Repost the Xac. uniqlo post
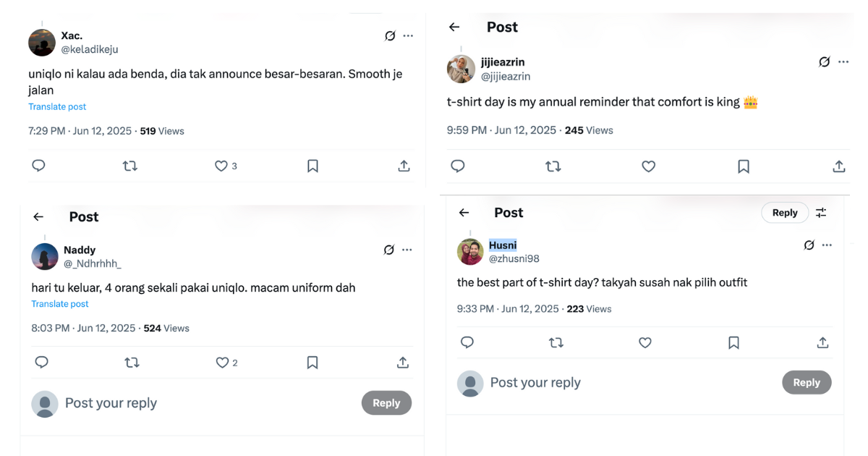Image resolution: width=868 pixels, height=456 pixels. click(130, 166)
